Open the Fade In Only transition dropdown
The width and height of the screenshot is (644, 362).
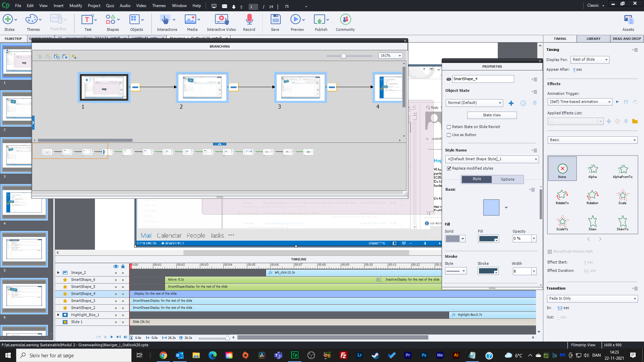point(592,299)
